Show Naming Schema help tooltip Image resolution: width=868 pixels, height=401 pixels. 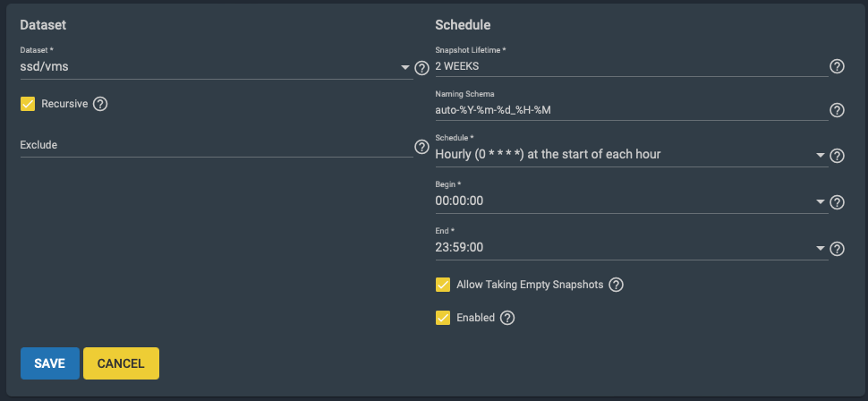click(837, 111)
